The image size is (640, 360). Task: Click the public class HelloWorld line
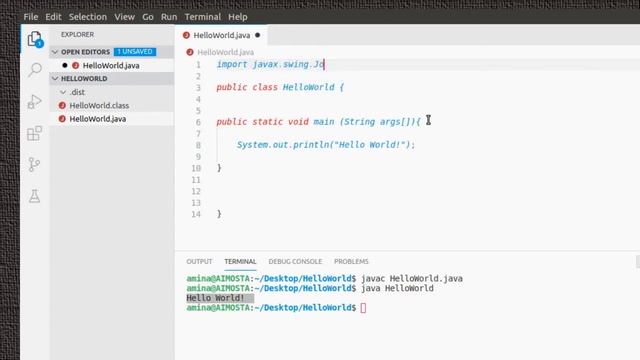coord(280,87)
